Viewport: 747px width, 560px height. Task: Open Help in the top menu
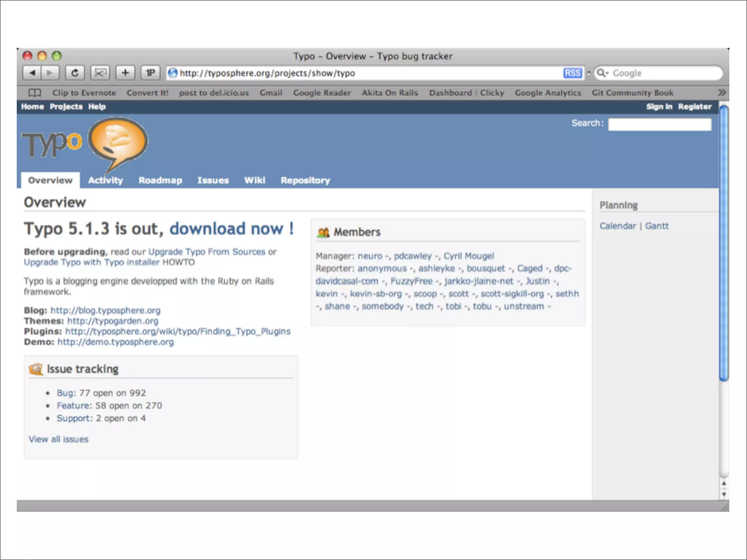coord(97,106)
